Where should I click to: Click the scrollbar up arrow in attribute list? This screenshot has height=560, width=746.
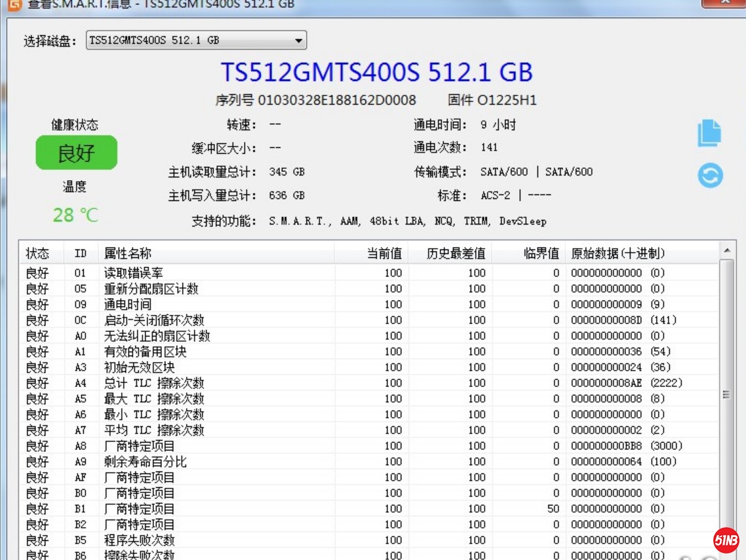click(726, 251)
